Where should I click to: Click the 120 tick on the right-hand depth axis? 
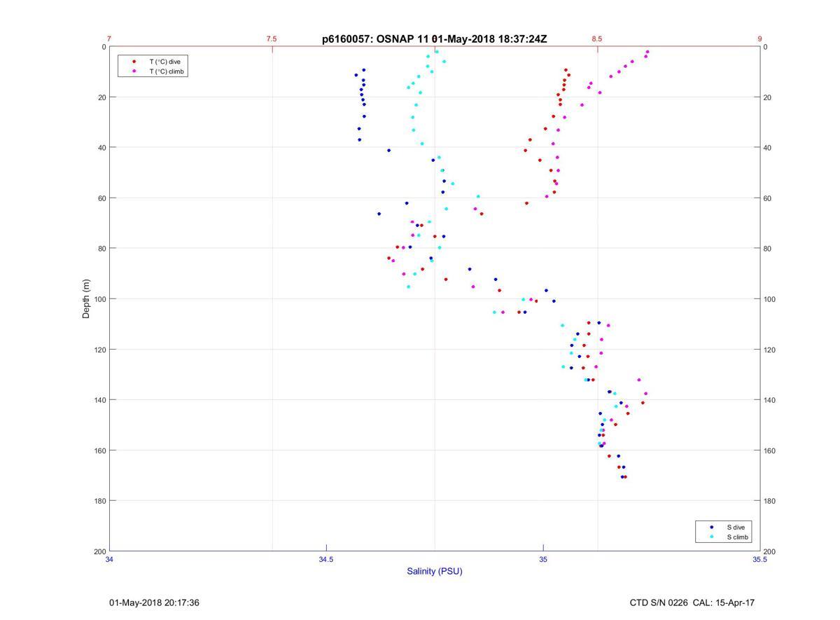pos(769,350)
